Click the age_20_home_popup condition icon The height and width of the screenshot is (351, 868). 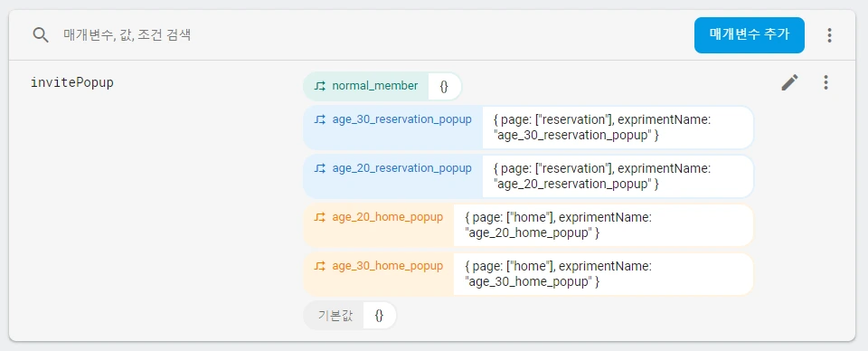click(320, 218)
